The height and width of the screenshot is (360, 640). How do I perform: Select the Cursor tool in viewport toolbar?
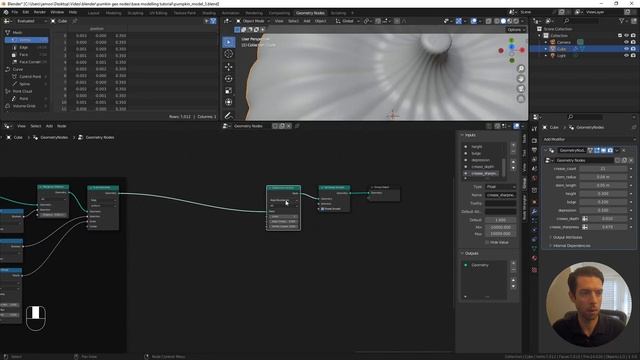[229, 54]
